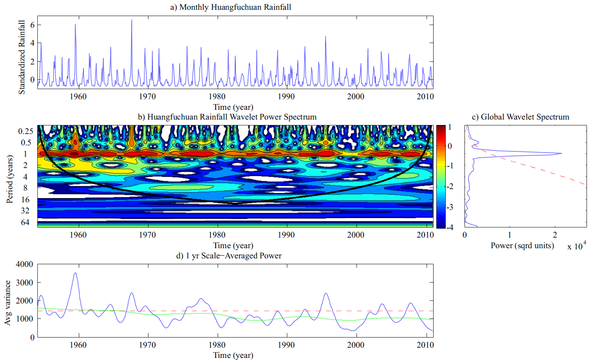
Task: Click the '1970' tick label under panel a
Action: (x=147, y=97)
